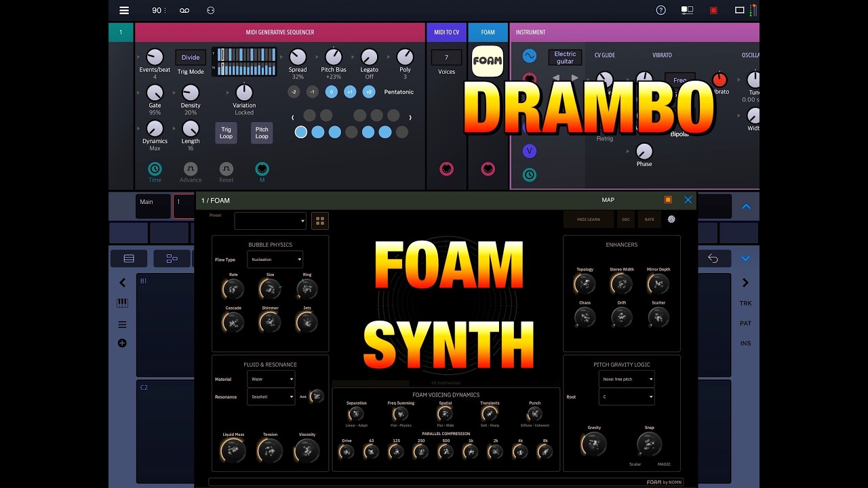Viewport: 868px width, 488px height.
Task: Toggle the +1 octave offset button
Action: [350, 92]
